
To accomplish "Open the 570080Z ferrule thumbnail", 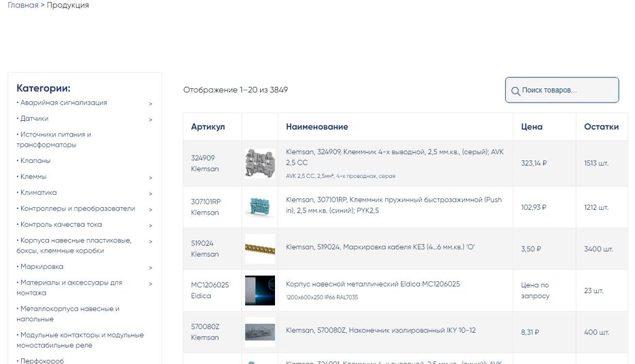I will 260,332.
